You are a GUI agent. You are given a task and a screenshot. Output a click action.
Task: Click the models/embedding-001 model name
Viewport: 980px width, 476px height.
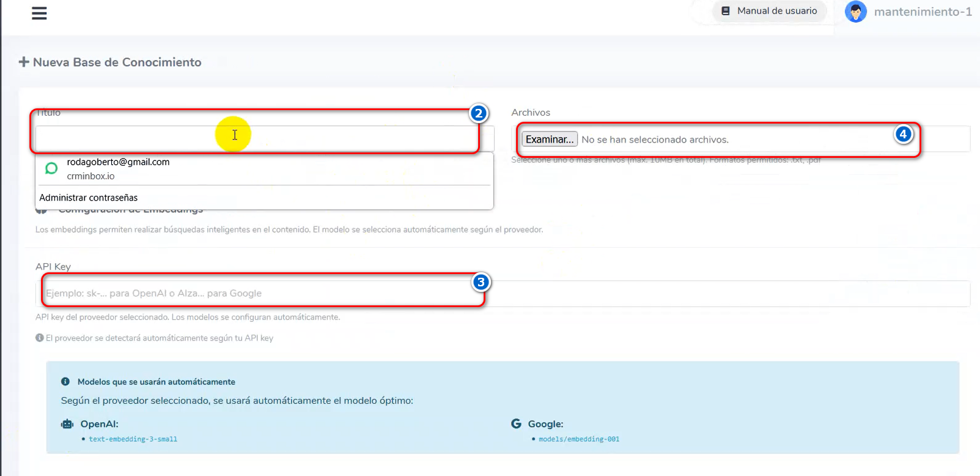579,439
